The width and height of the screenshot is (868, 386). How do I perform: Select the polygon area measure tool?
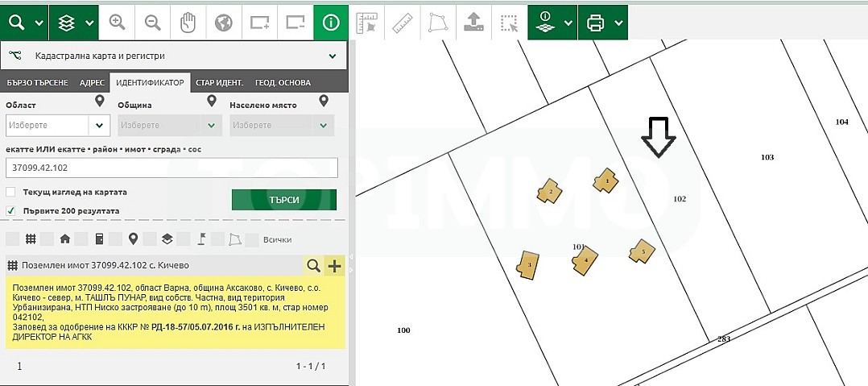[x=436, y=23]
